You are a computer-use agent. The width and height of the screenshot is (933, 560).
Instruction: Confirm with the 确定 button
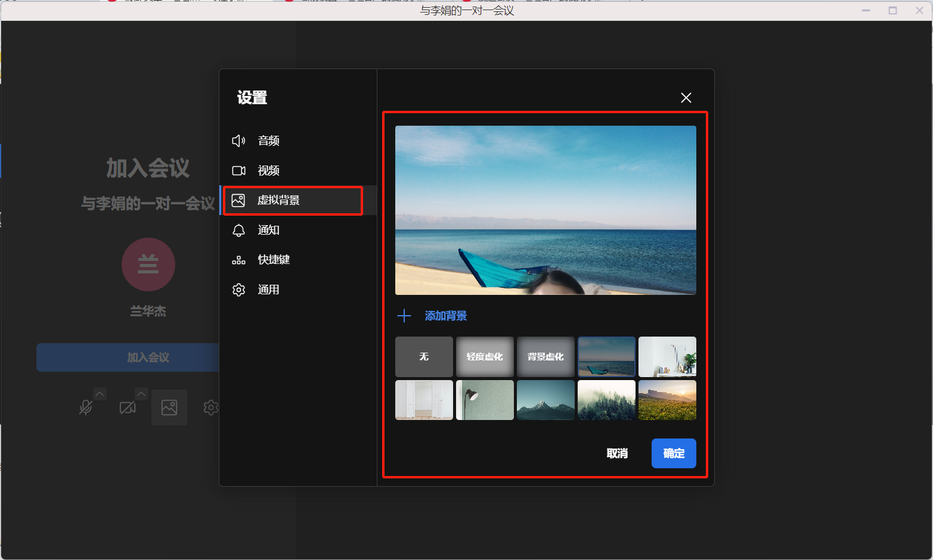[674, 453]
